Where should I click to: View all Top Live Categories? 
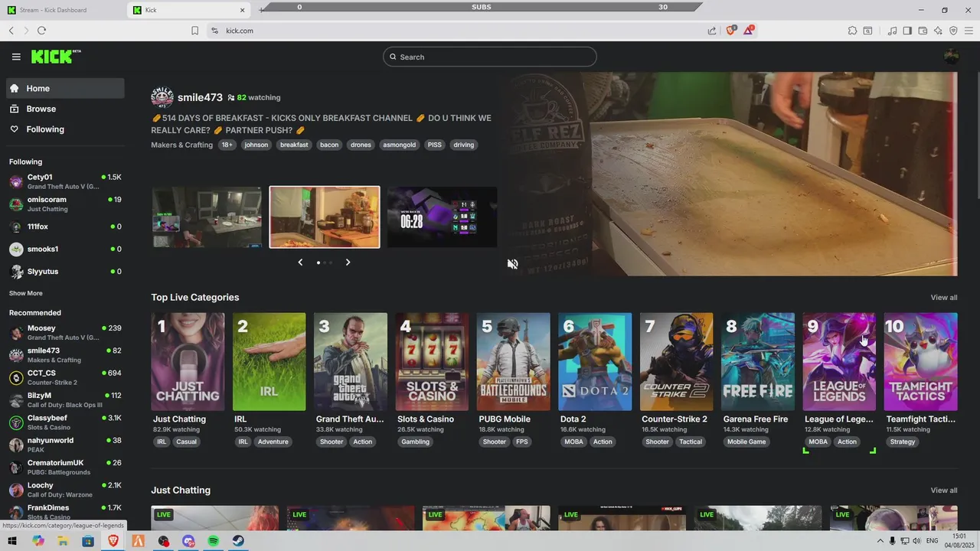point(944,297)
